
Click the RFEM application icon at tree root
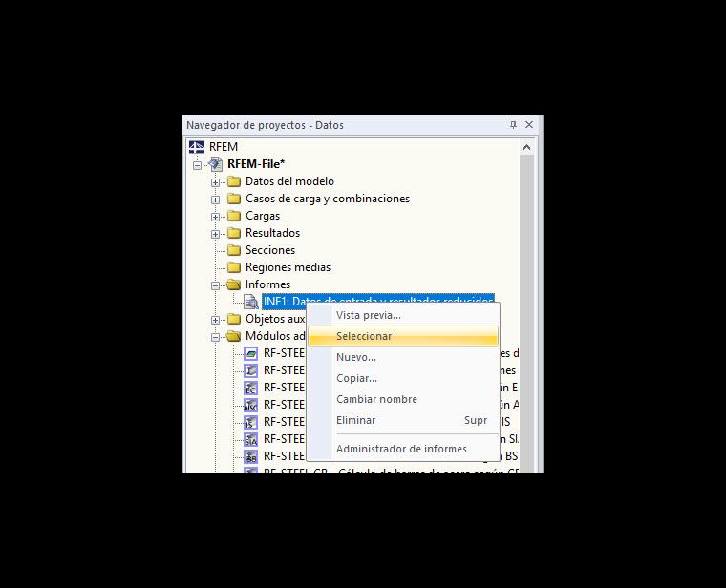197,147
